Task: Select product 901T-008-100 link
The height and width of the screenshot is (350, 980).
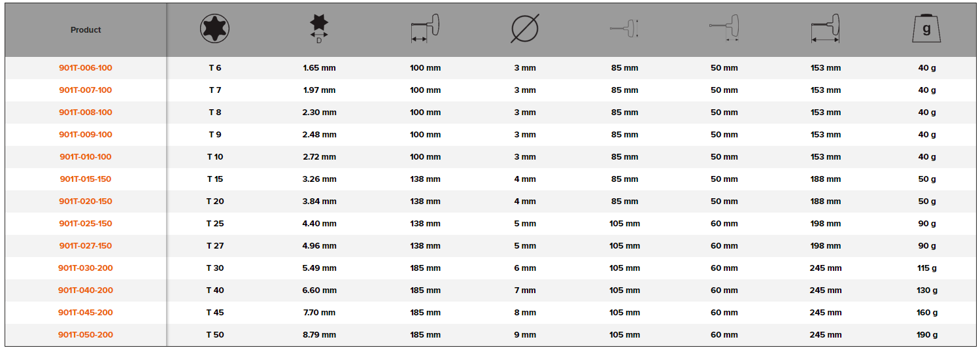Action: click(86, 113)
